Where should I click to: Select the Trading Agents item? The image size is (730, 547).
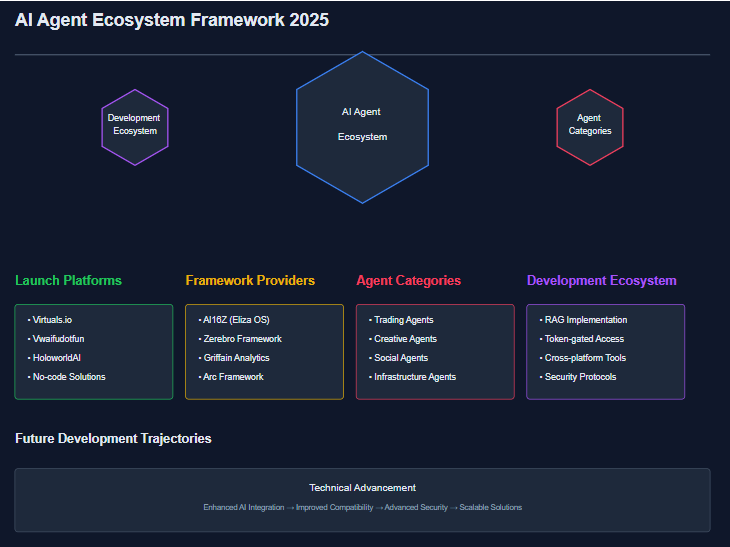401,320
